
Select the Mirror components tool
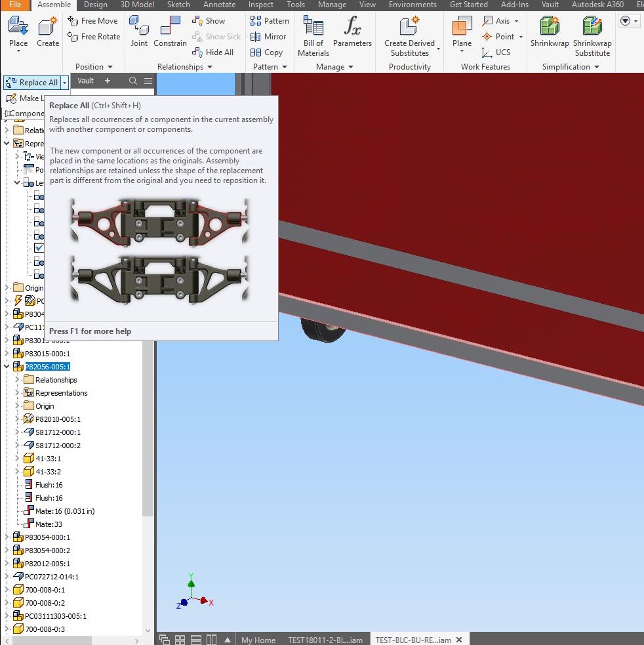coord(269,37)
